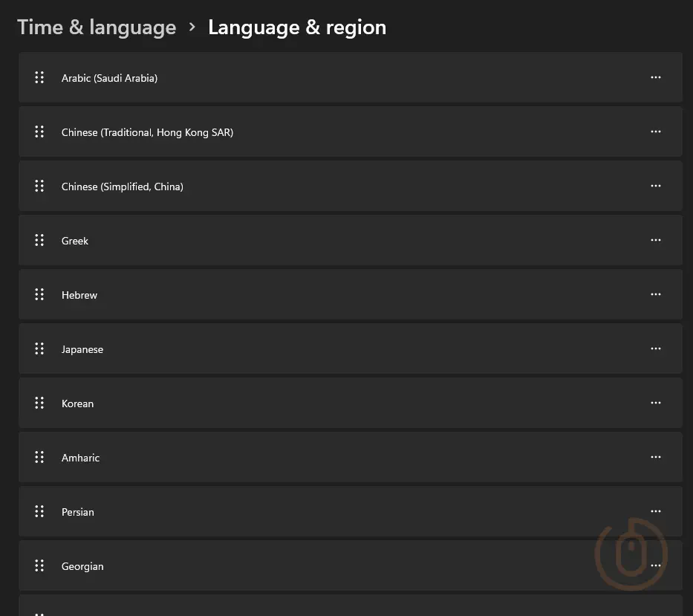
Task: Click the drag handle beside Hebrew
Action: pos(39,294)
